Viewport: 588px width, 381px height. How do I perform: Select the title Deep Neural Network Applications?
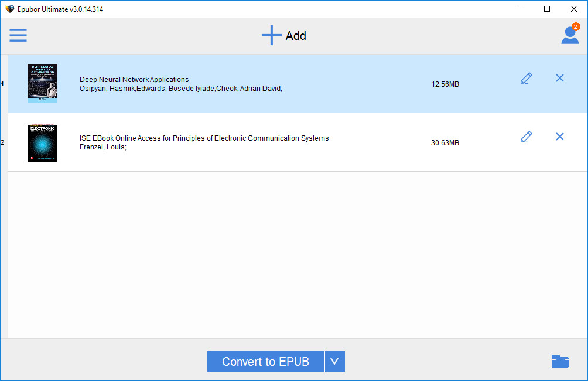[134, 80]
